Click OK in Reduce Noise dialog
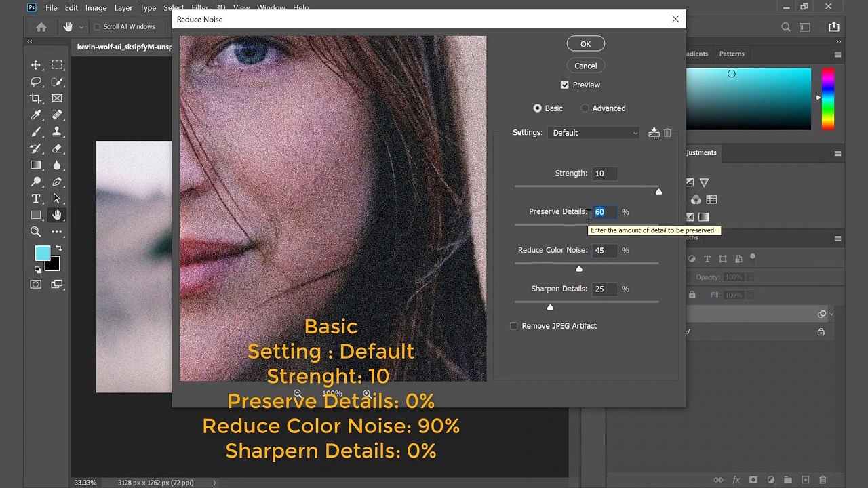The width and height of the screenshot is (868, 488). (x=585, y=44)
